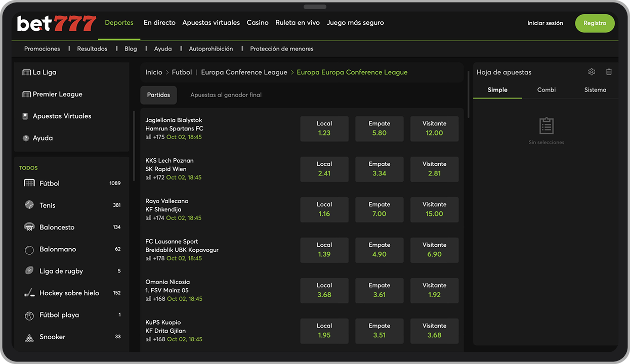Click the left sidebar scrollbar
The width and height of the screenshot is (630, 364).
tap(134, 146)
